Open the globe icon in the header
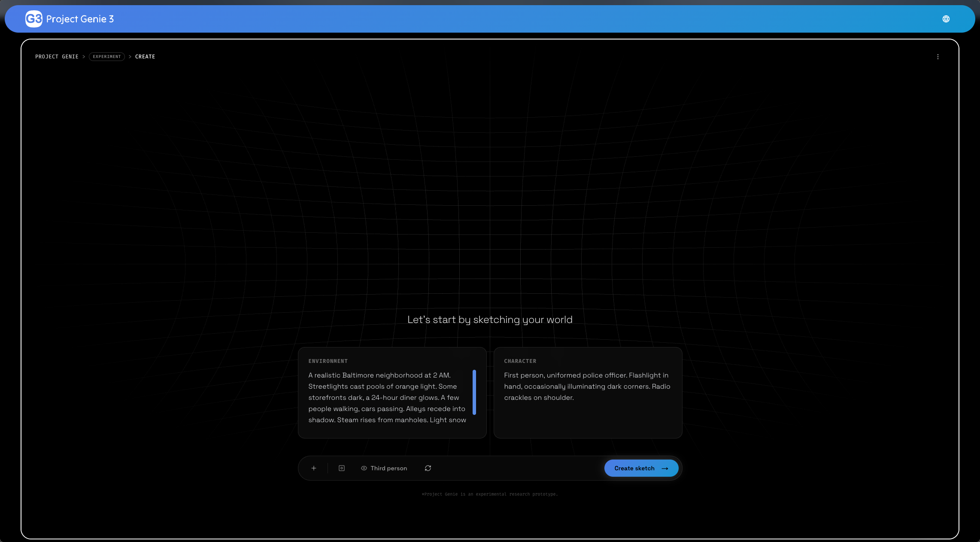This screenshot has height=542, width=980. (x=946, y=19)
